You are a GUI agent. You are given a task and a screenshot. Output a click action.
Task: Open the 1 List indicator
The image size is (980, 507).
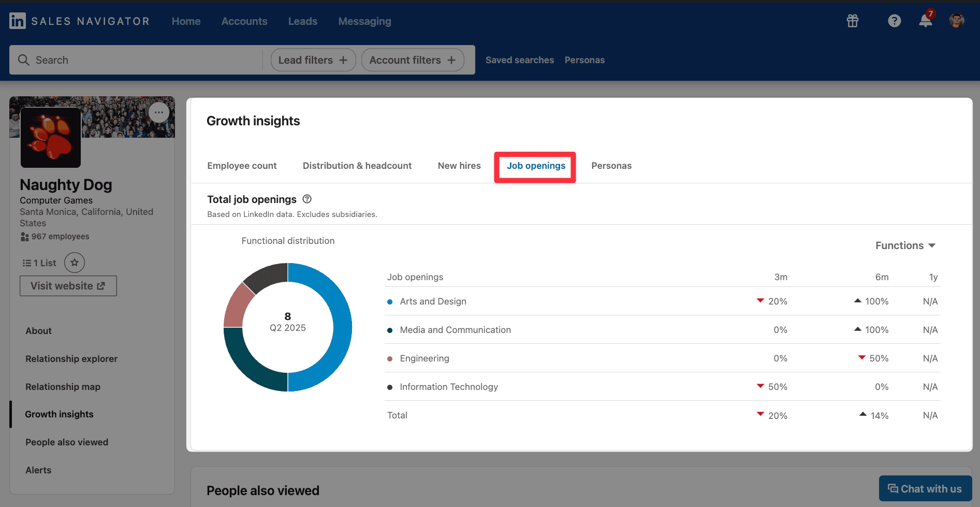point(39,263)
